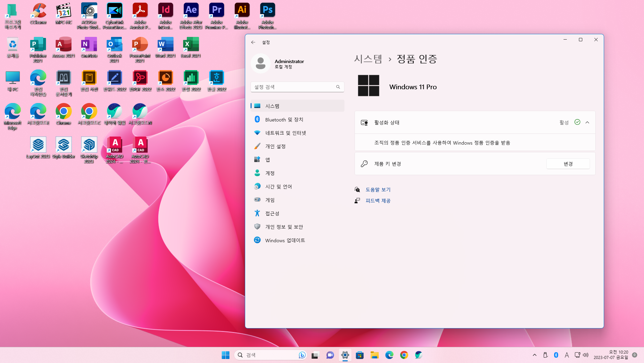The height and width of the screenshot is (363, 644).
Task: Click the 설정 검색 search field
Action: click(293, 87)
